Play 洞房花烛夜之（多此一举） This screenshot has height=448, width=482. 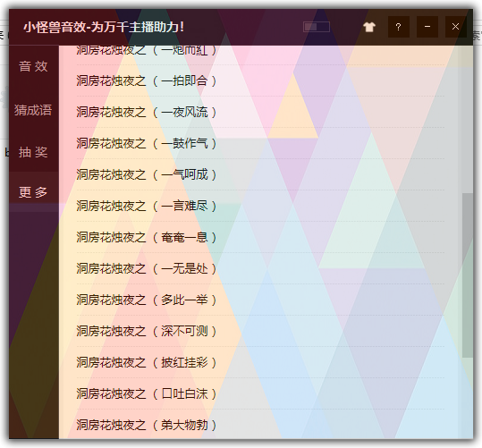pyautogui.click(x=260, y=300)
